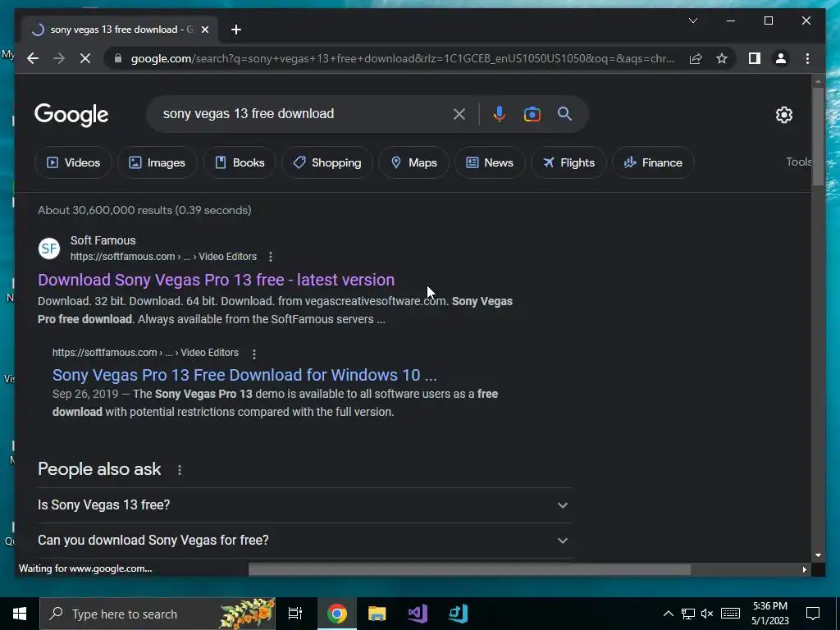840x630 pixels.
Task: Open the search Tools option
Action: pyautogui.click(x=798, y=162)
